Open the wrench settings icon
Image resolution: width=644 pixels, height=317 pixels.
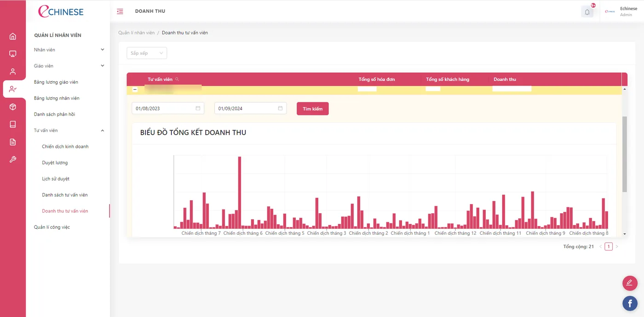click(x=13, y=159)
